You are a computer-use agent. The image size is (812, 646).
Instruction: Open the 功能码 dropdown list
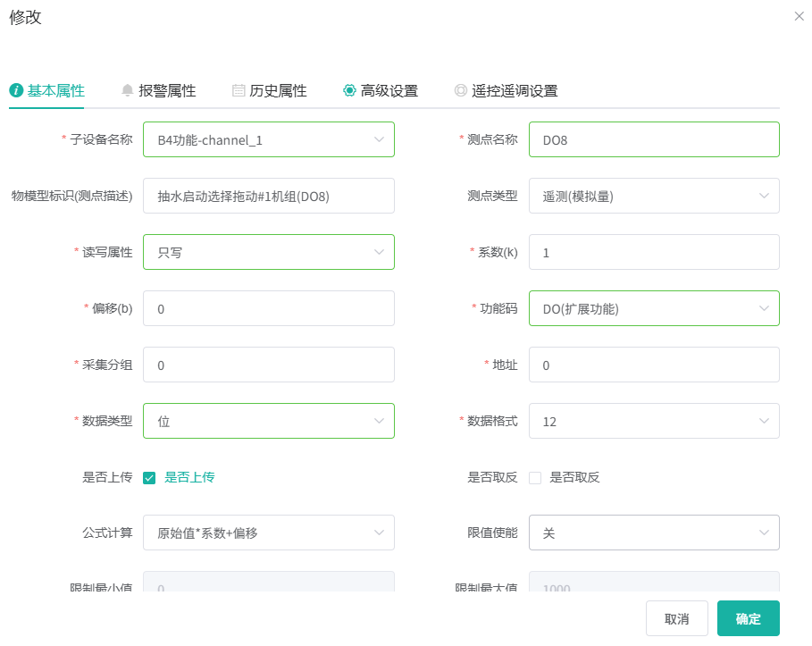pos(654,308)
